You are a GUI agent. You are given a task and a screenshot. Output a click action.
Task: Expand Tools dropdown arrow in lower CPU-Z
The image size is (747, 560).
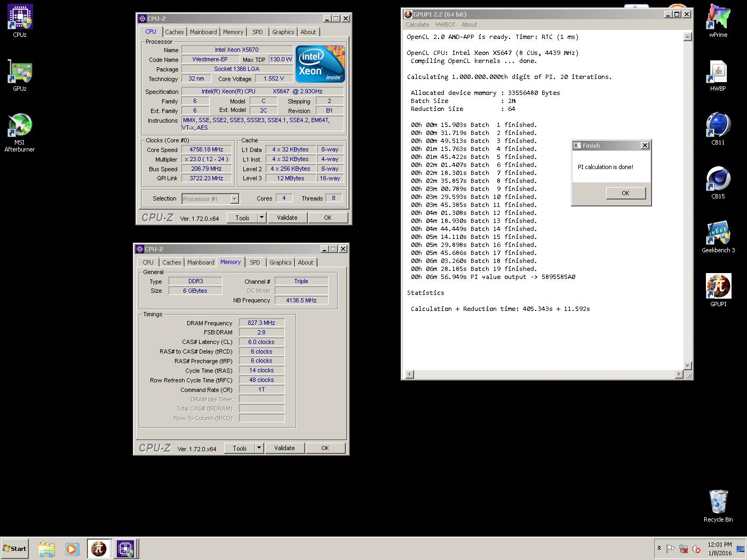pos(259,448)
